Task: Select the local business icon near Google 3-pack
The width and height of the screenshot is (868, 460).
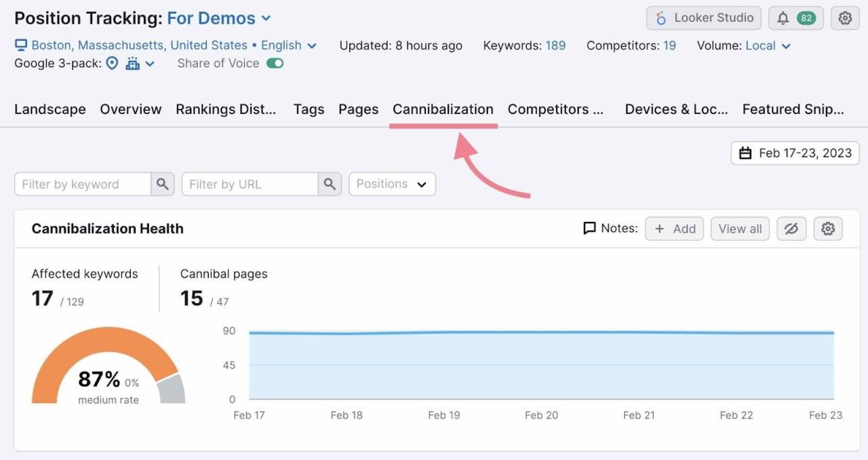Action: point(133,63)
